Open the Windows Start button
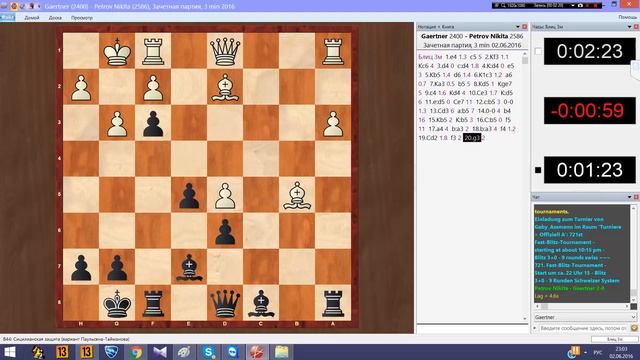640x360 pixels. coord(9,352)
